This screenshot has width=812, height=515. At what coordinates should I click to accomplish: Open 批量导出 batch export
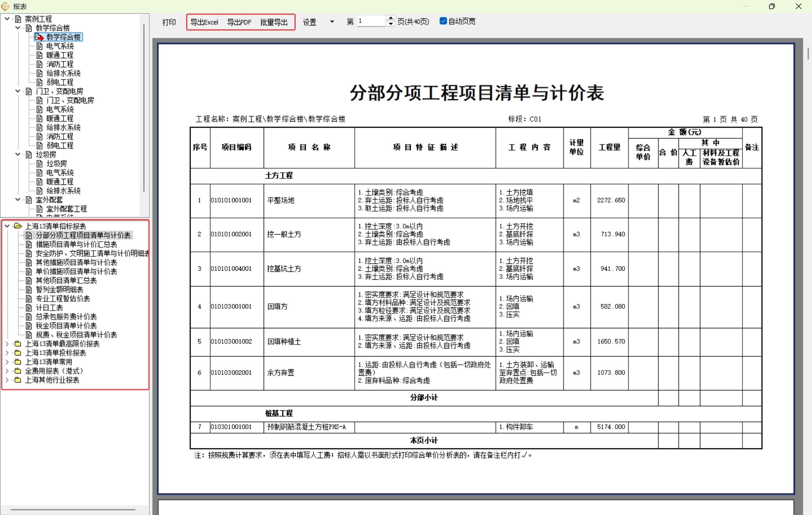[274, 22]
